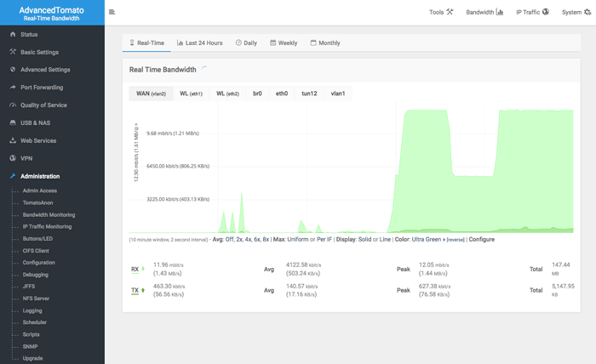The height and width of the screenshot is (364, 596).
Task: Change the Ultra Green color scheme
Action: pyautogui.click(x=427, y=240)
